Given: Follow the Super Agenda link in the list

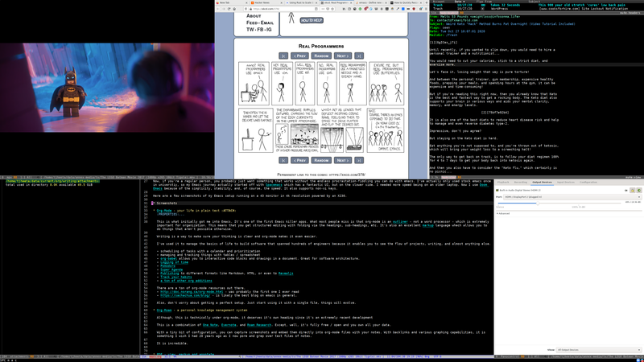Looking at the screenshot, I should pos(171,269).
